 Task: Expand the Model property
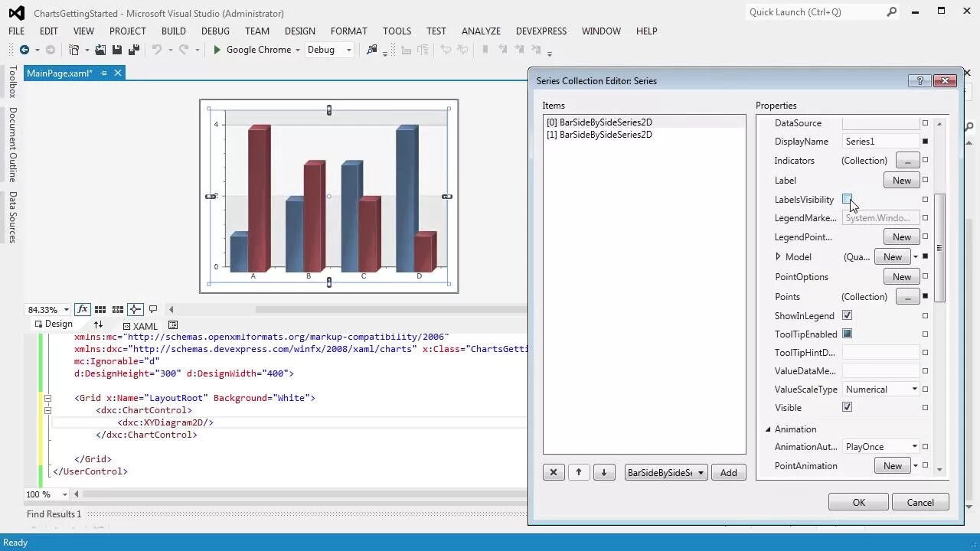779,257
